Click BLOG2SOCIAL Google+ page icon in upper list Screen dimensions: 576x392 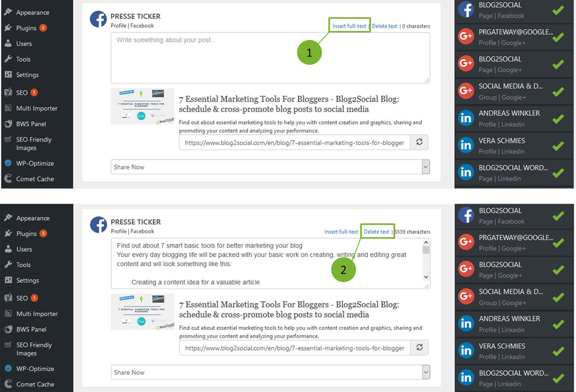tap(466, 64)
